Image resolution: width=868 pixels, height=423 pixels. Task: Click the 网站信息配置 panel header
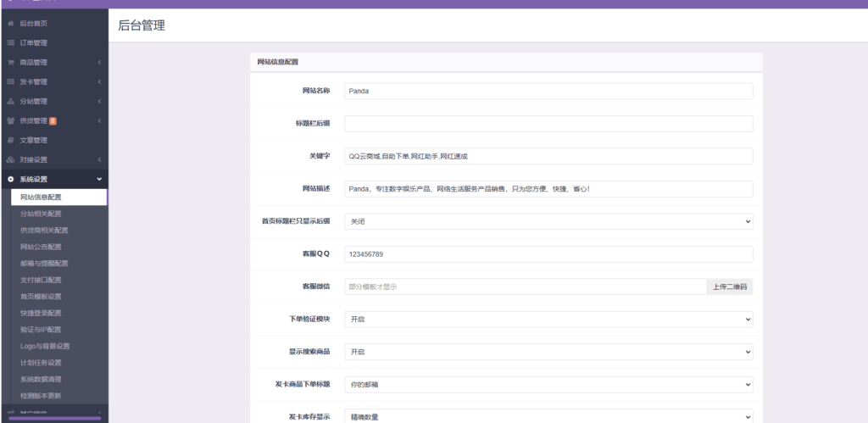click(x=506, y=62)
